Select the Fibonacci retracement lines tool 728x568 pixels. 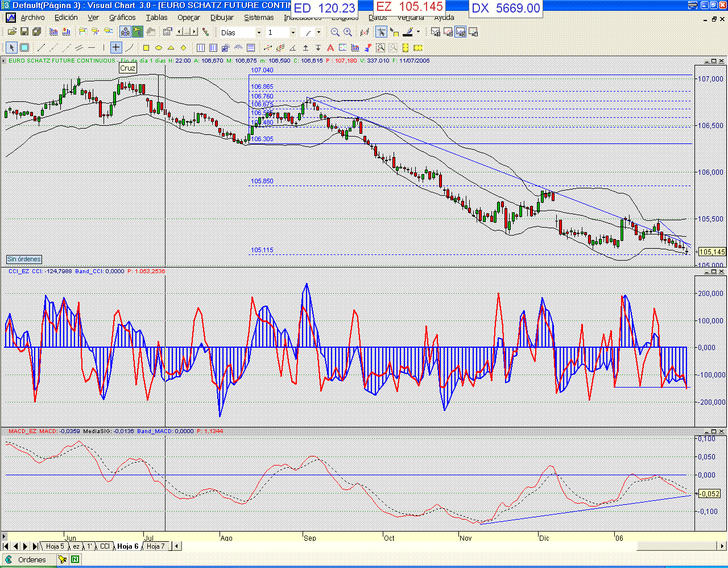251,47
